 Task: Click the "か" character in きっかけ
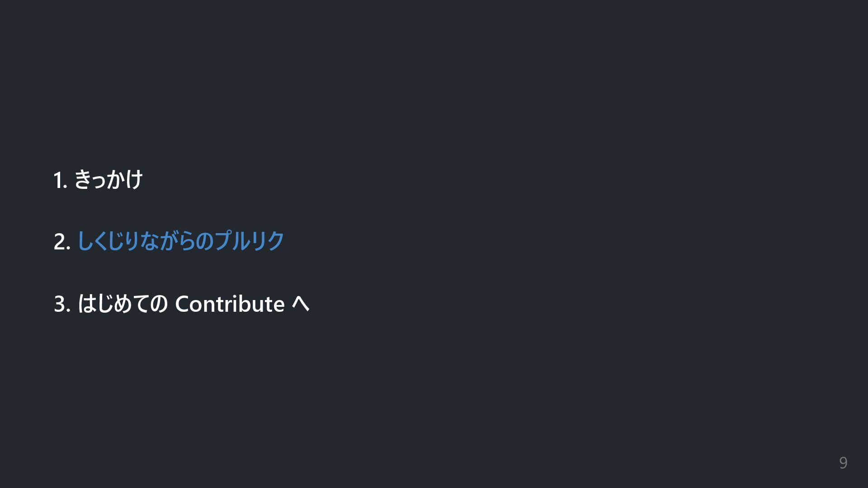pyautogui.click(x=116, y=179)
